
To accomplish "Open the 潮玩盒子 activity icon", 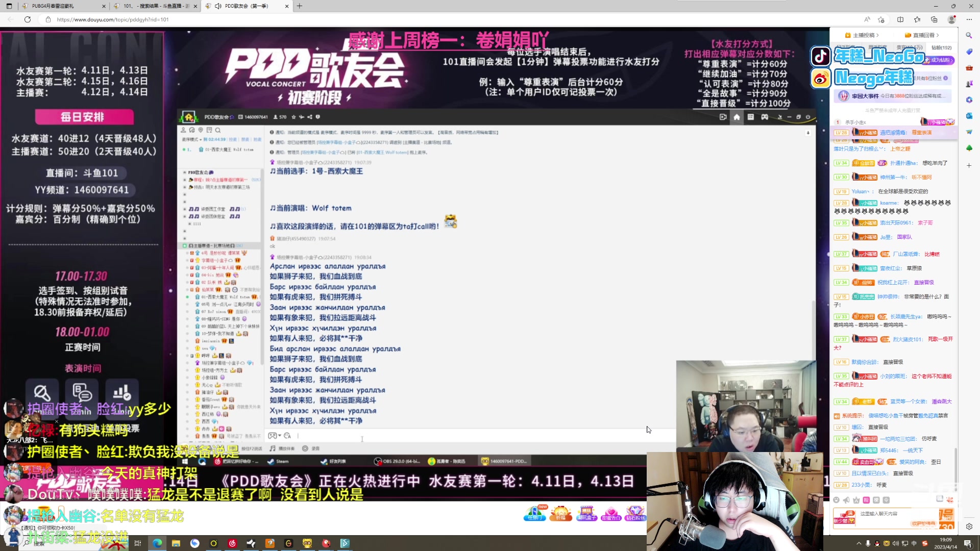I will 586,513.
